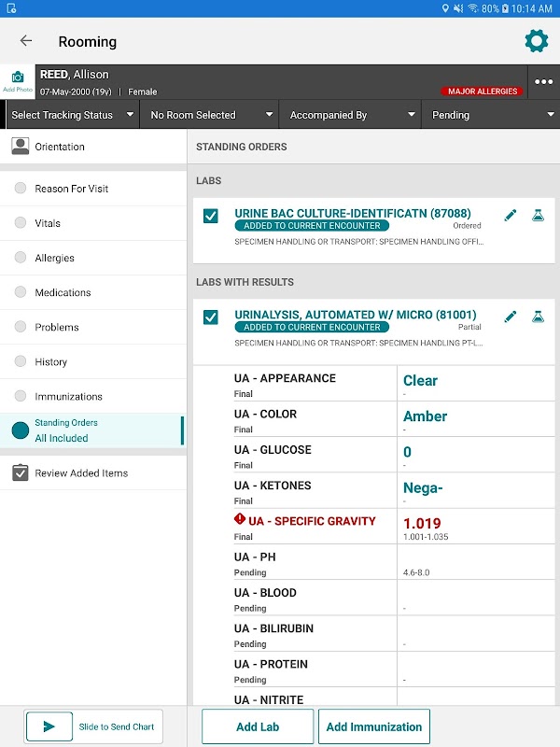
Task: Open the No Room Selected dropdown
Action: click(210, 115)
